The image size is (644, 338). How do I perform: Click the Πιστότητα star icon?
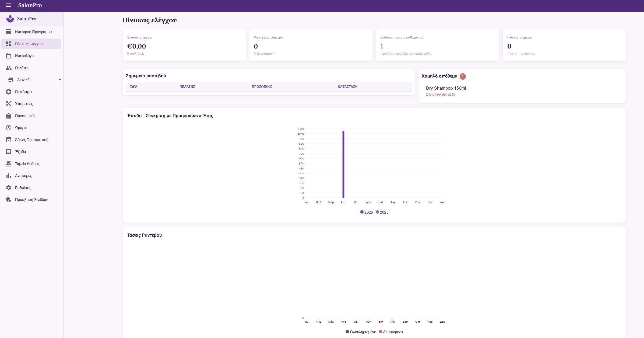9,92
